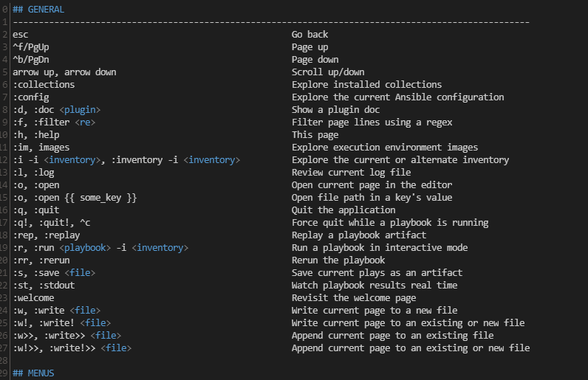Select the '^b/PgDn' shortcut text

tap(31, 60)
